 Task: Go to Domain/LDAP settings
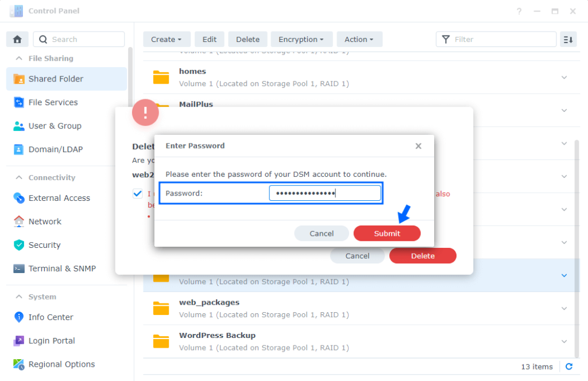pos(55,149)
